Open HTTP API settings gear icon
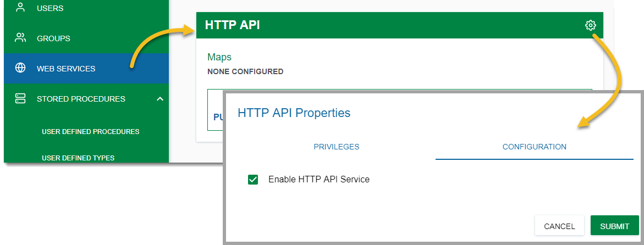The height and width of the screenshot is (245, 644). tap(590, 25)
